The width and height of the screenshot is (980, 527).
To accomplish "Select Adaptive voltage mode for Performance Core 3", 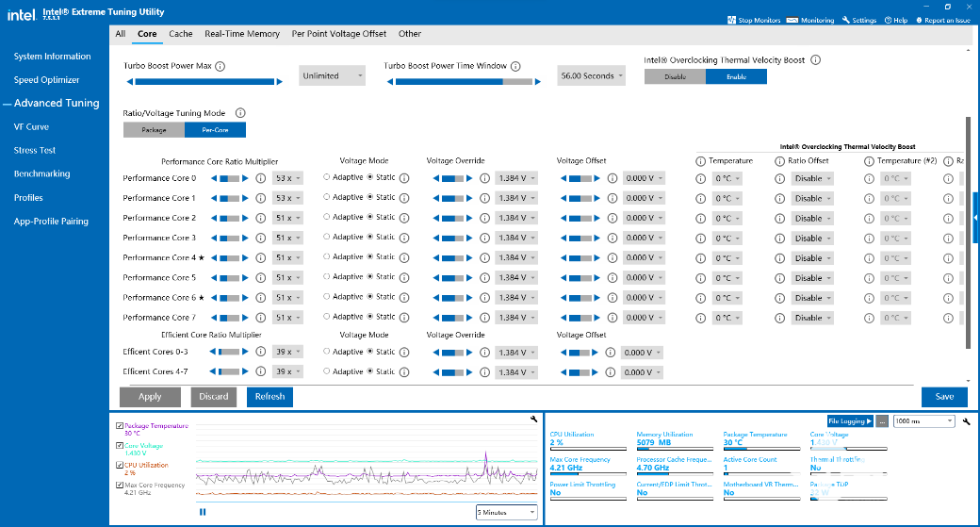I will 326,238.
